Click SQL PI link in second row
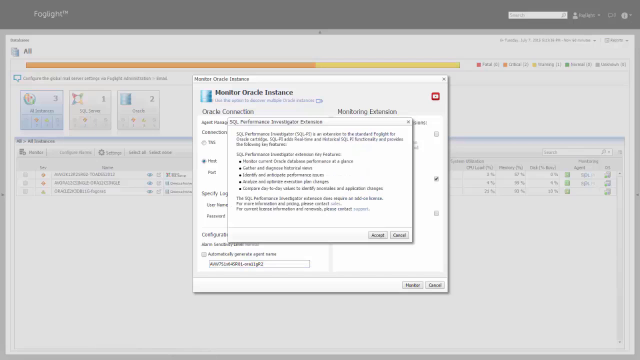 [587, 183]
